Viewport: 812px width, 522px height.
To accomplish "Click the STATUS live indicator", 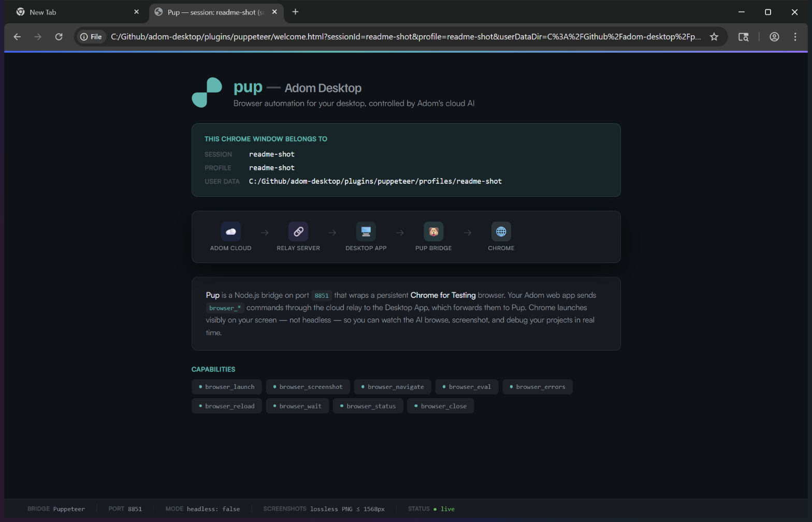I will pyautogui.click(x=431, y=509).
